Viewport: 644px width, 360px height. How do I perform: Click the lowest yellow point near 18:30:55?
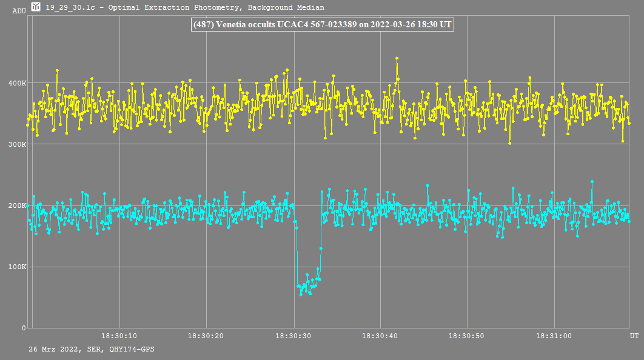point(510,143)
